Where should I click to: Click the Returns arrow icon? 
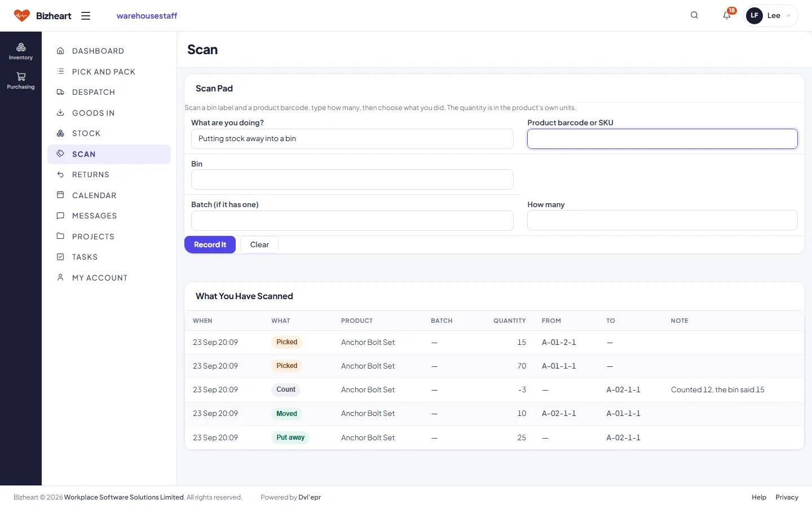coord(60,174)
